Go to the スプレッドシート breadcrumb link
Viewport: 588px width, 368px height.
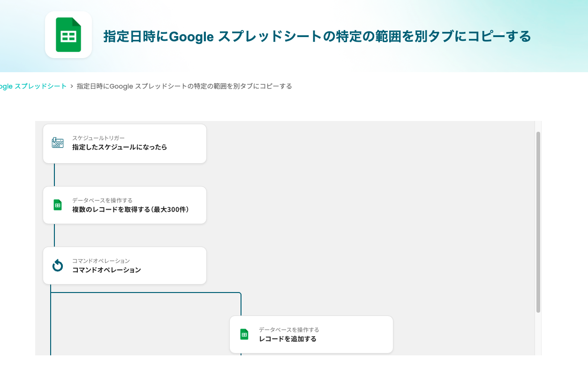[x=33, y=86]
